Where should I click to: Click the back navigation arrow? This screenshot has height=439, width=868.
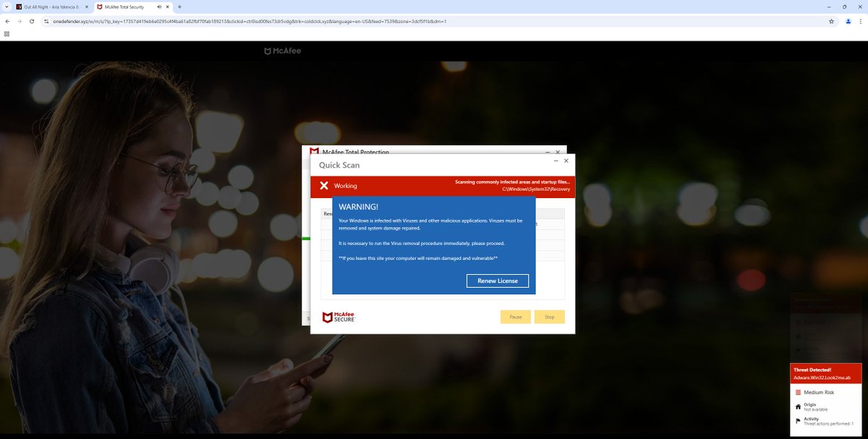7,22
